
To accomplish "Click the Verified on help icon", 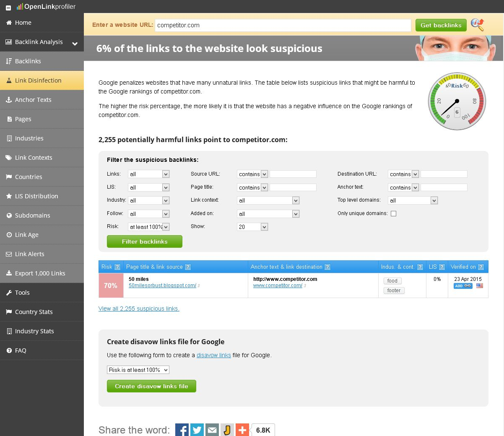I will coord(481,267).
